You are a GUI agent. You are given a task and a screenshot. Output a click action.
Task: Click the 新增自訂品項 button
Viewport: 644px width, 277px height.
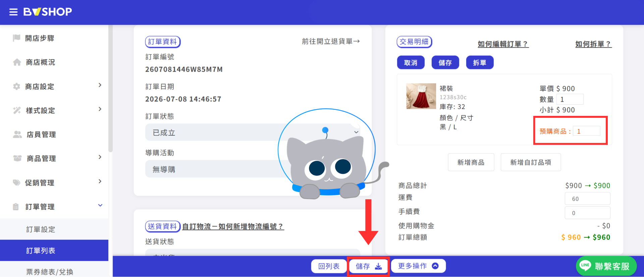(531, 162)
